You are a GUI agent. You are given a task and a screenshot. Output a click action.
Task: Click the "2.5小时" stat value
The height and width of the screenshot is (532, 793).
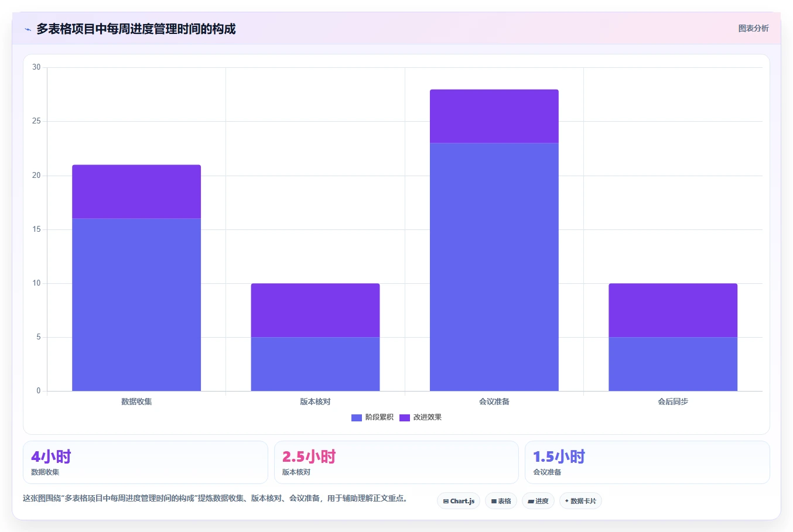309,457
